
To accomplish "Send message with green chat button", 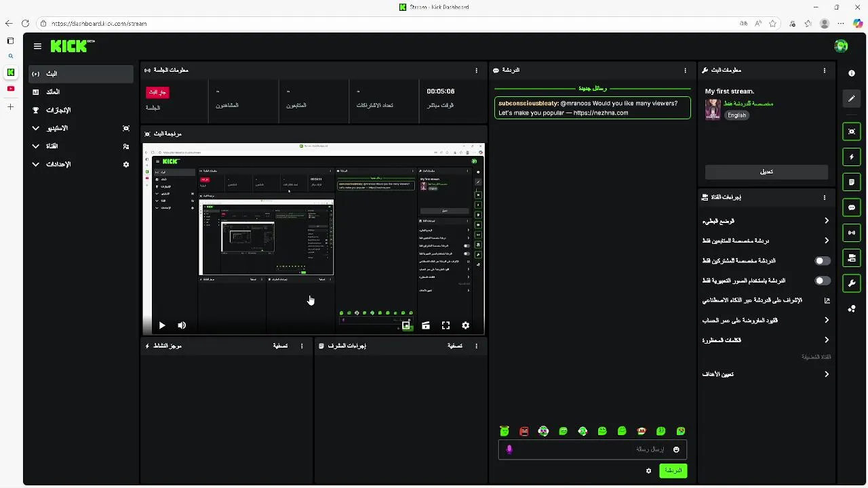I will (x=673, y=470).
